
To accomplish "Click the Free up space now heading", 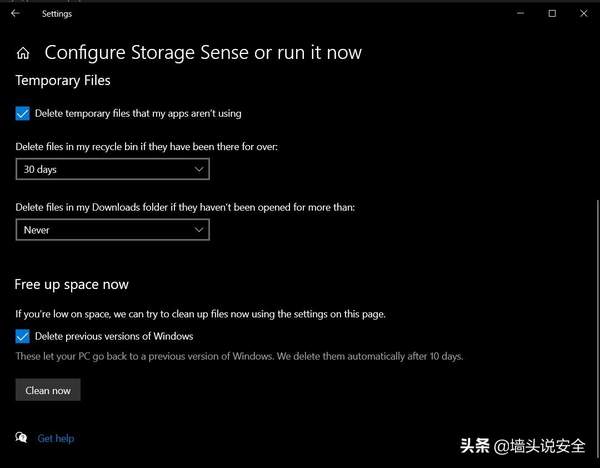I will (72, 285).
